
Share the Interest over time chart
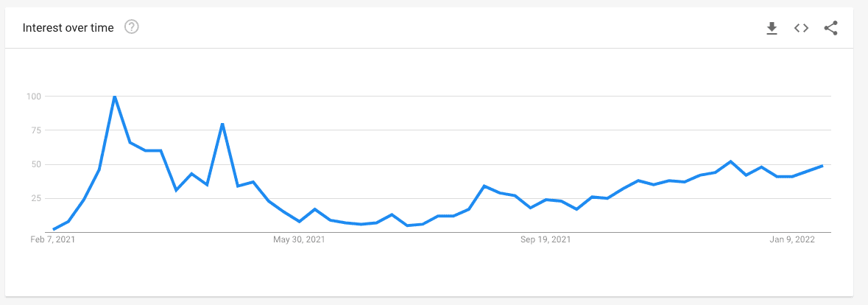click(x=830, y=28)
